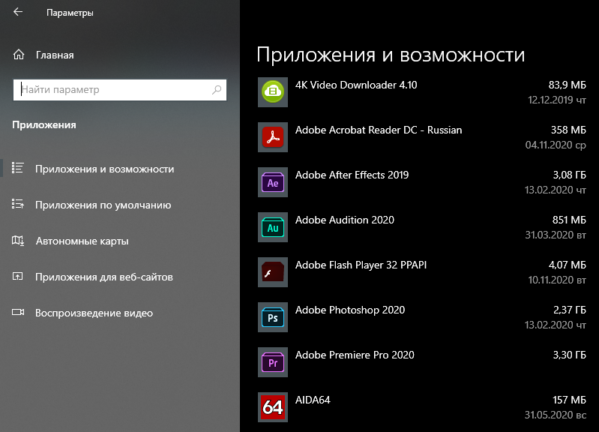Select Adobe After Effects 2019 entry
This screenshot has width=599, height=432.
coord(352,175)
